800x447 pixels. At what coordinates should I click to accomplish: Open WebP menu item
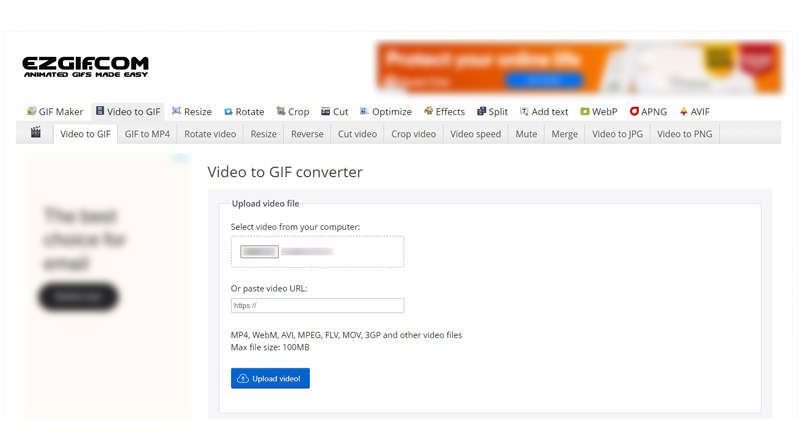tap(599, 111)
